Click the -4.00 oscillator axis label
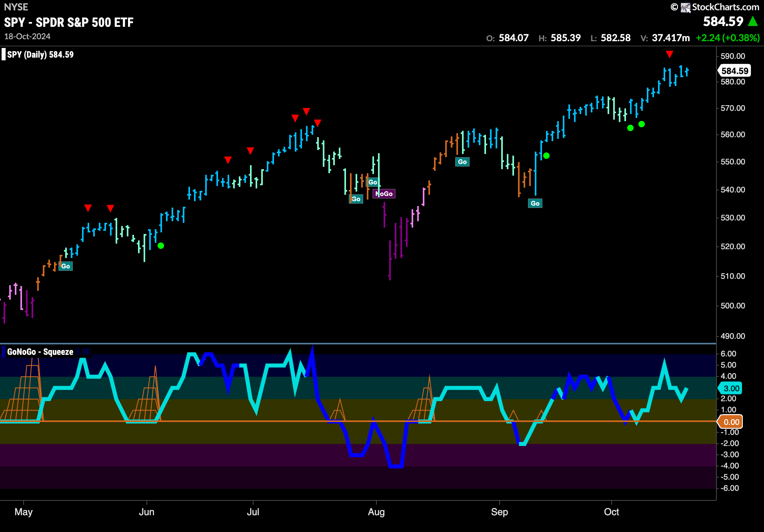The height and width of the screenshot is (532, 764). pyautogui.click(x=730, y=466)
